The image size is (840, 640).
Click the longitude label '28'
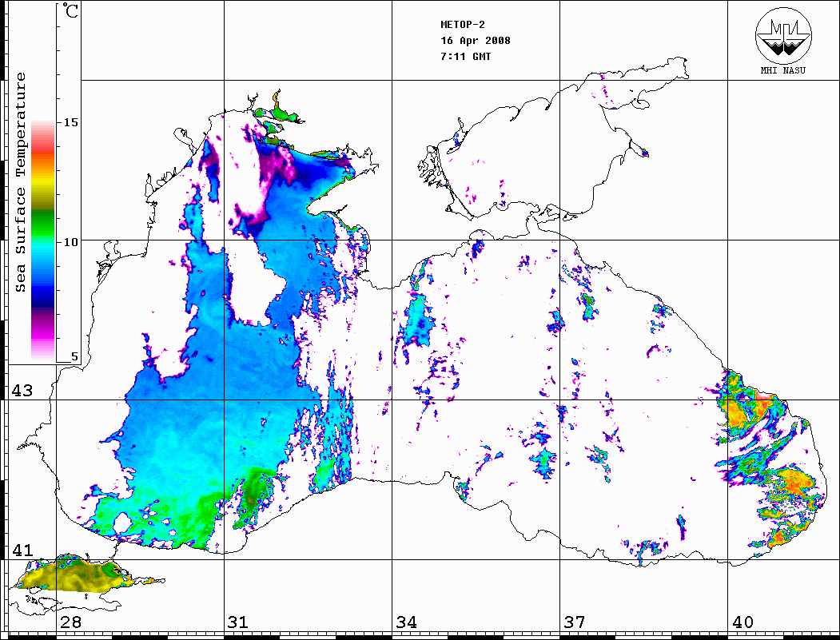pos(70,622)
